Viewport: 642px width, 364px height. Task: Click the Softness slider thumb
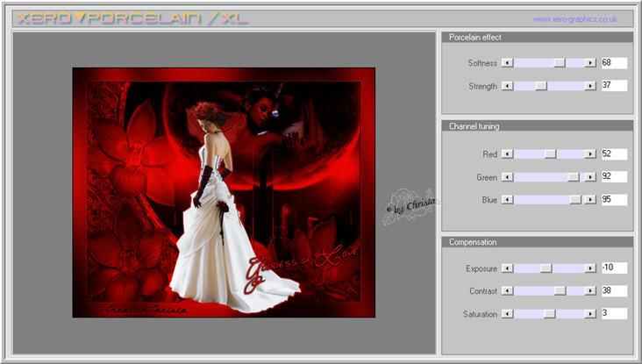click(560, 62)
